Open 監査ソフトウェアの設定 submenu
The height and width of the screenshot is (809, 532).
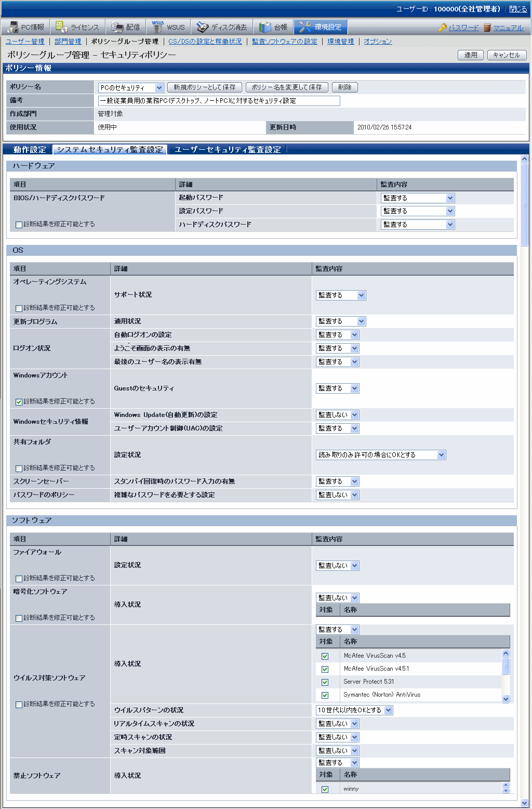tap(285, 42)
